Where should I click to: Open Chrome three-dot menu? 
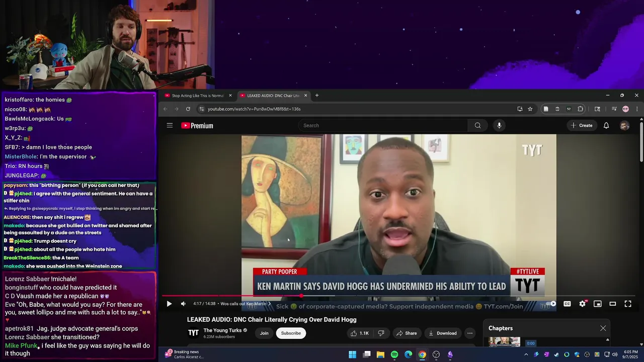click(637, 109)
